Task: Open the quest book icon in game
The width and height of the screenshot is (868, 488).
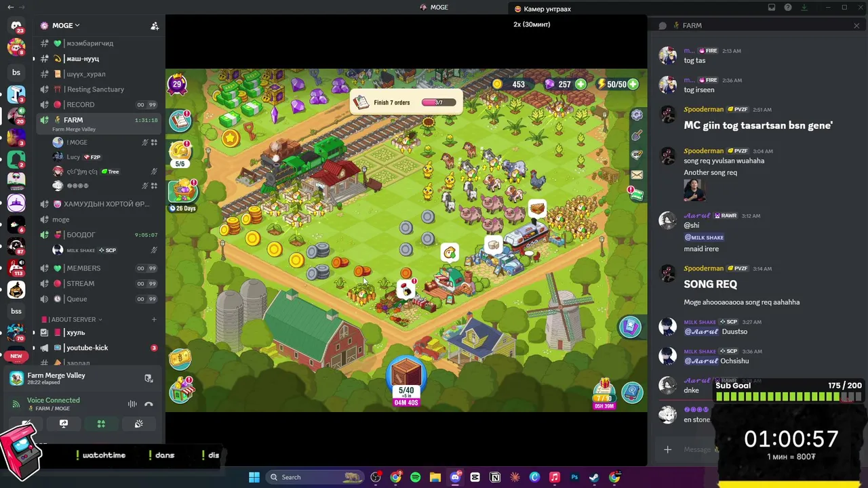Action: tap(180, 120)
